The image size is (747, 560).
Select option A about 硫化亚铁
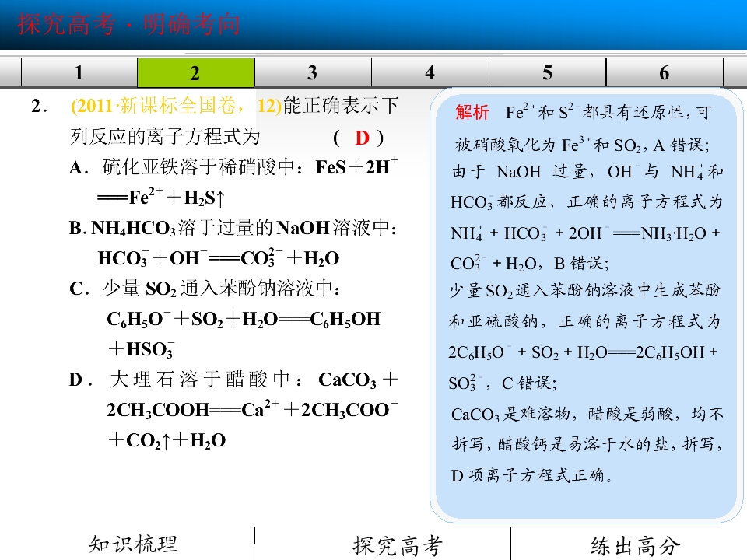coord(233,182)
